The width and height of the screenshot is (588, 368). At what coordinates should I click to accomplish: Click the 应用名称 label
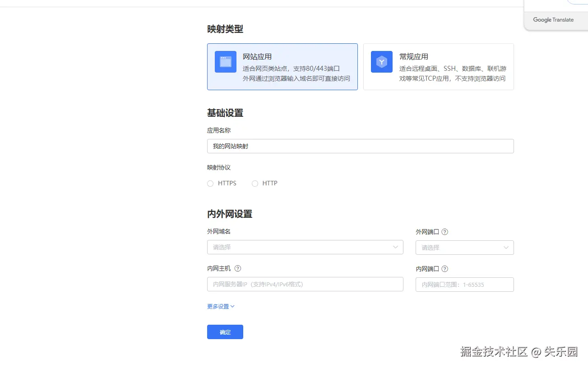pos(219,130)
